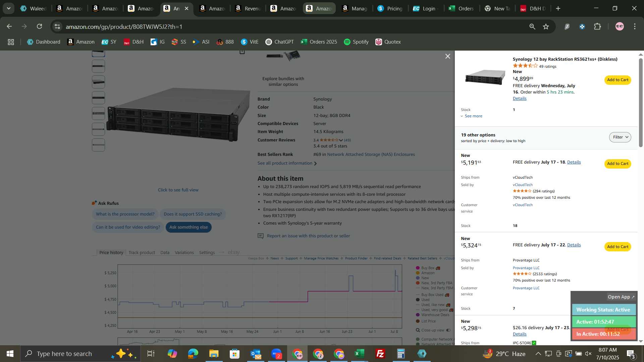Image resolution: width=644 pixels, height=362 pixels.
Task: Switch to the Login browser tab
Action: 426,8
